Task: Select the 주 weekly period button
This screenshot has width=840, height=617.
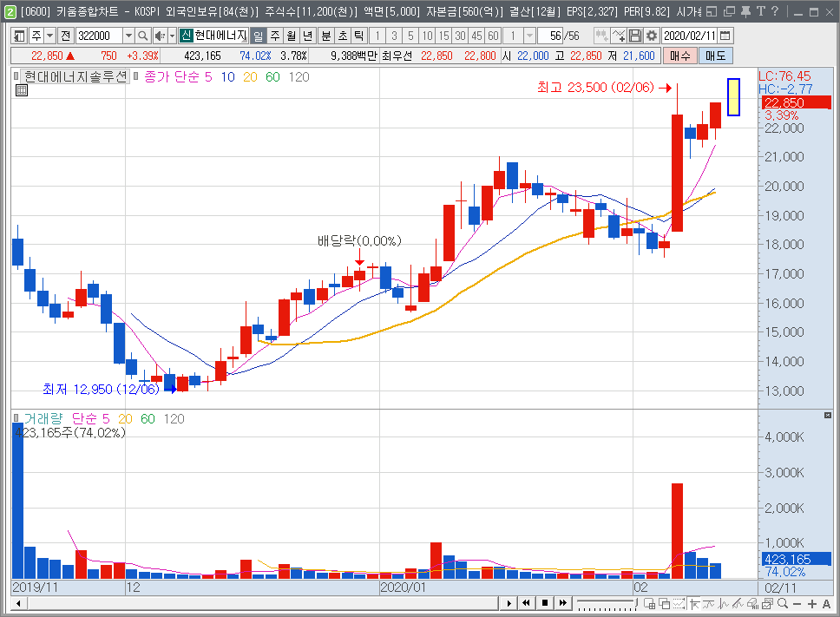Action: coord(275,36)
